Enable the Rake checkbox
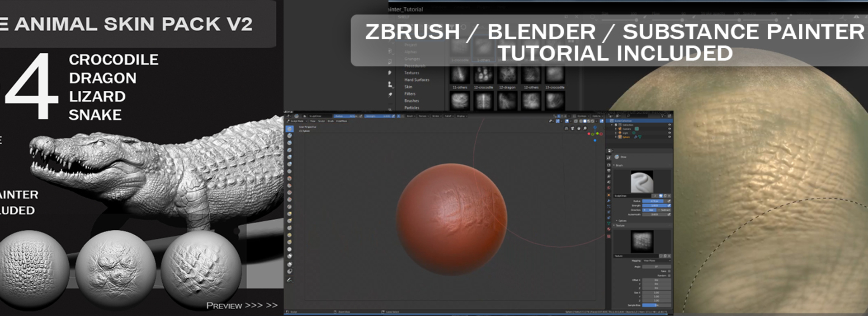This screenshot has height=316, width=868. click(669, 271)
